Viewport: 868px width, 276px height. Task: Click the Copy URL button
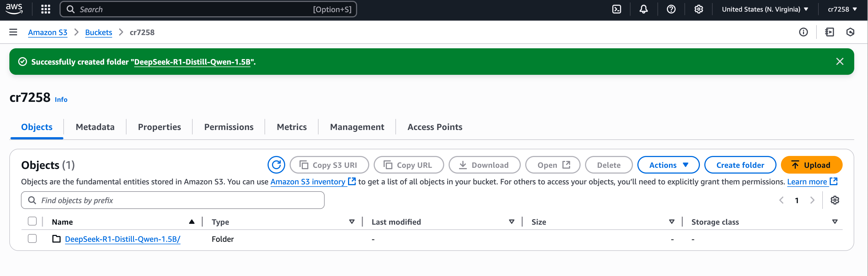[x=408, y=165]
